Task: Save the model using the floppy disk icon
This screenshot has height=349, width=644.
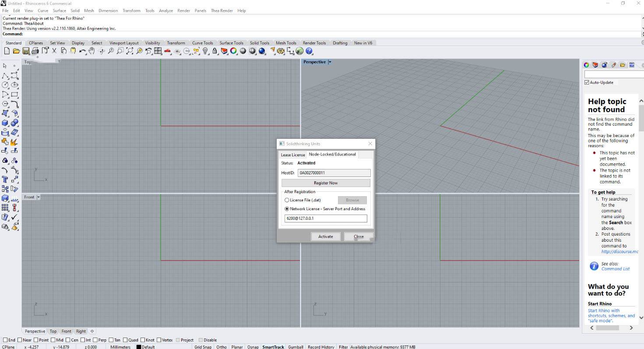Action: tap(26, 51)
